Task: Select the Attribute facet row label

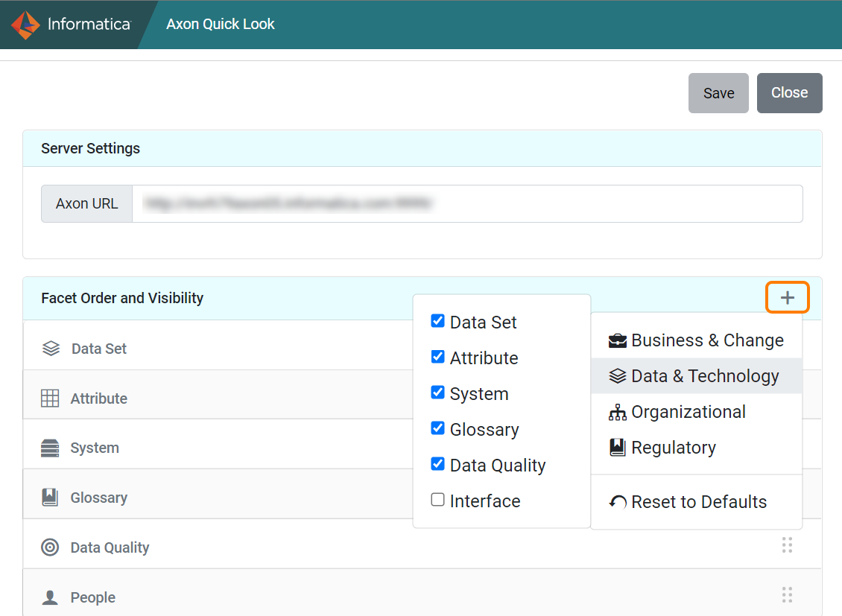Action: pyautogui.click(x=99, y=399)
